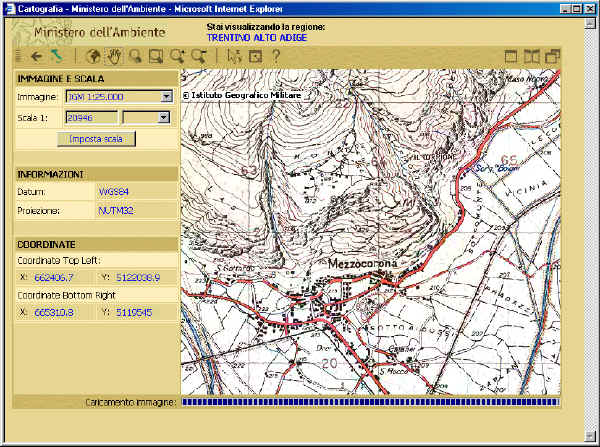Switch to single window layout icon
Viewport: 600px width, 447px height.
511,57
